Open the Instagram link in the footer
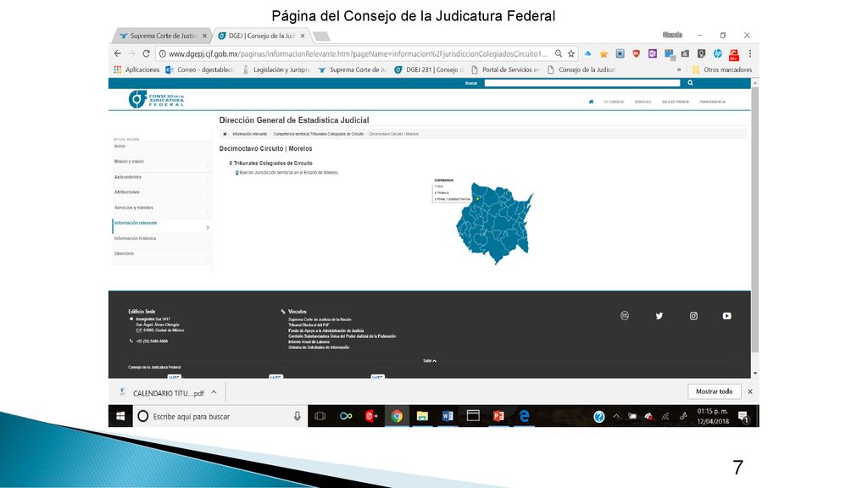Image resolution: width=868 pixels, height=488 pixels. coord(693,316)
